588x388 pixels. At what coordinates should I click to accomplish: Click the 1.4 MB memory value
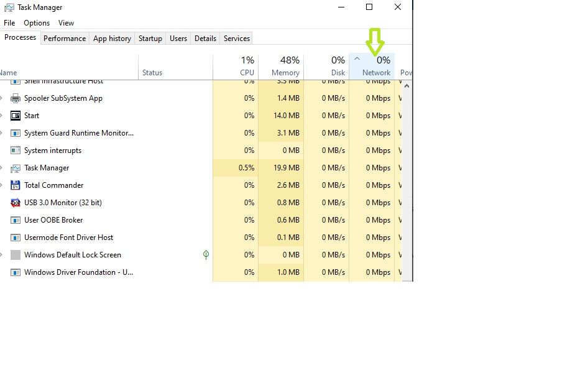[288, 98]
